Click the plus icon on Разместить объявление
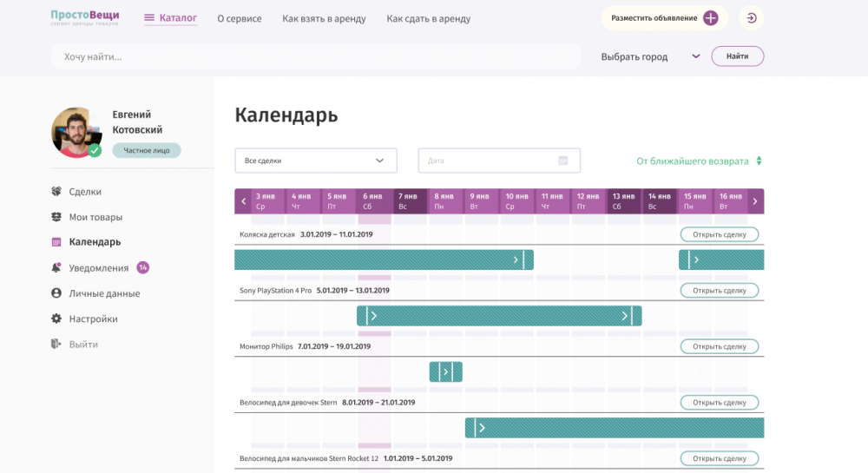The image size is (868, 473). point(710,18)
